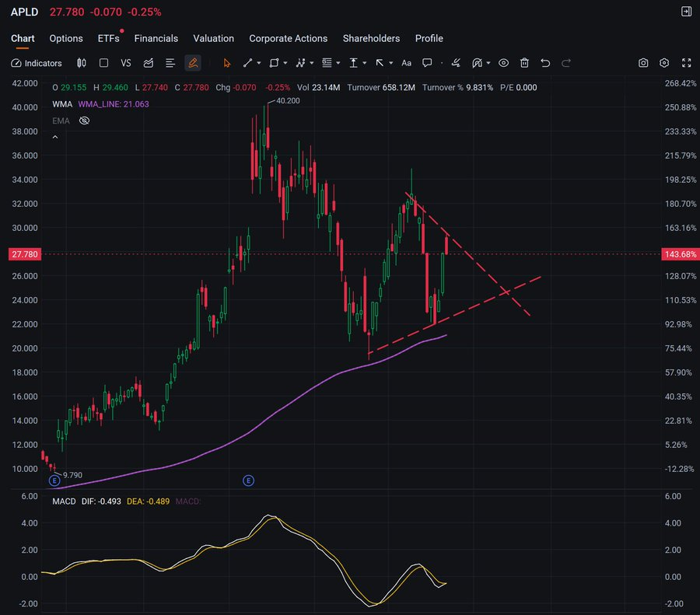Click the panel collapse icon at top right
Viewport: 700px width, 615px height.
point(686,12)
